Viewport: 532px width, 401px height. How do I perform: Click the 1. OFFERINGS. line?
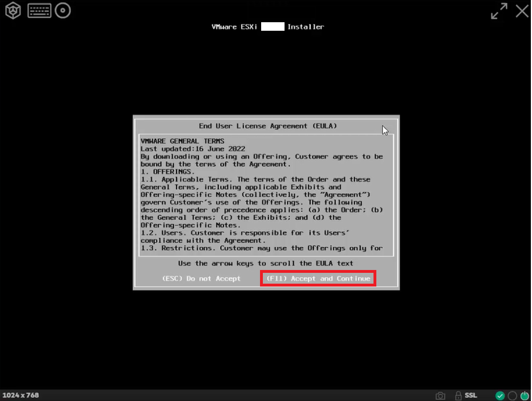(168, 172)
